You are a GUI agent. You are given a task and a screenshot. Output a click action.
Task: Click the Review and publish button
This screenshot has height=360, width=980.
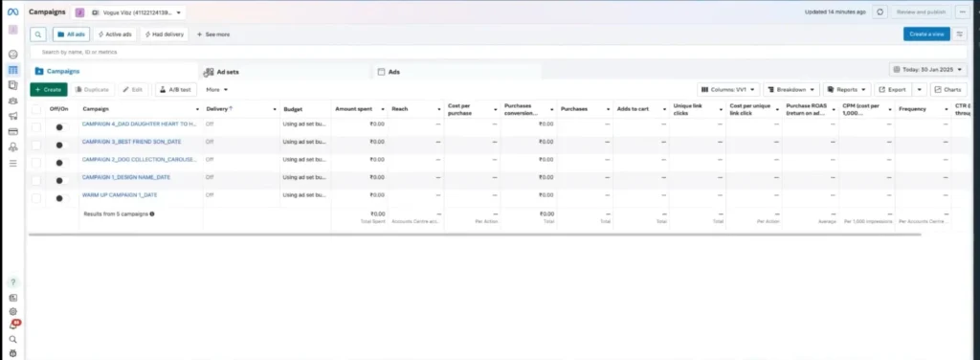click(x=922, y=11)
